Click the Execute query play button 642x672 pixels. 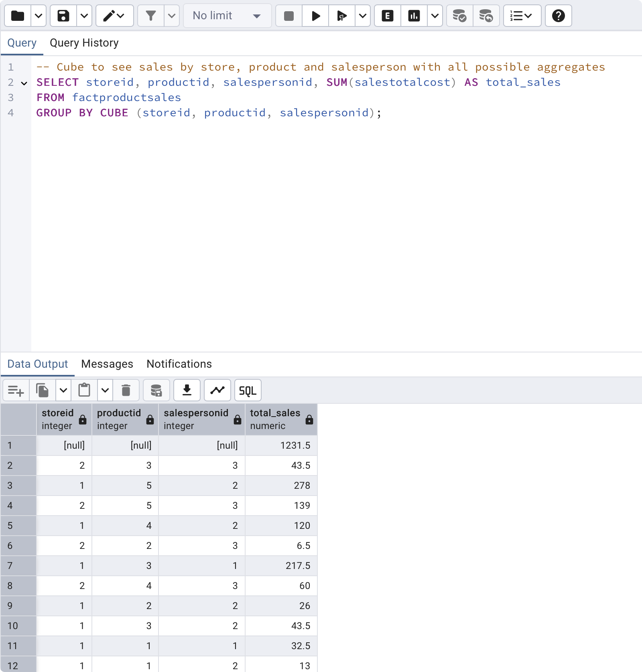tap(315, 16)
